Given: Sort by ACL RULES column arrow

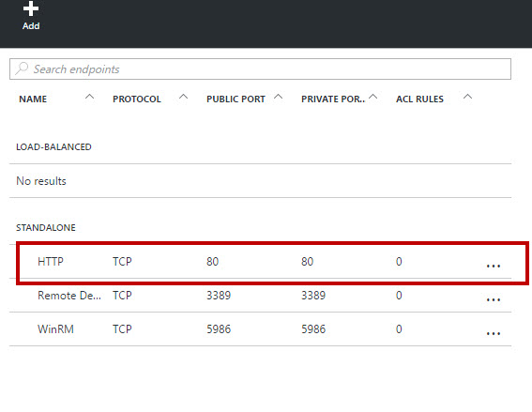Looking at the screenshot, I should coord(467,97).
